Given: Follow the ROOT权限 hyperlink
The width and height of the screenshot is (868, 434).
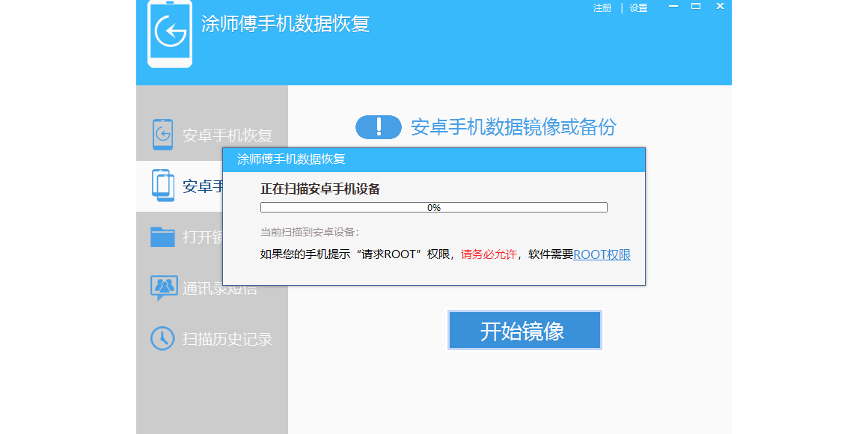Looking at the screenshot, I should [602, 254].
